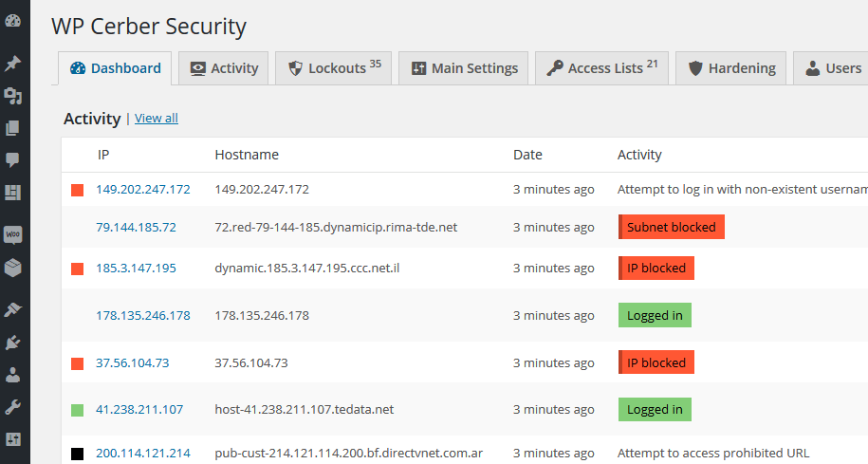
Task: Click the monitor icon on Activity tab
Action: pos(197,68)
